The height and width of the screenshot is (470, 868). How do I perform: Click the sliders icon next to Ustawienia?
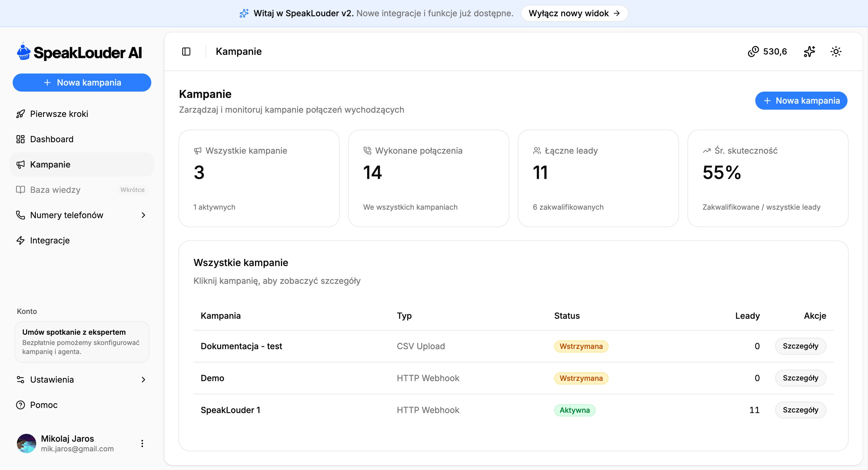[20, 379]
